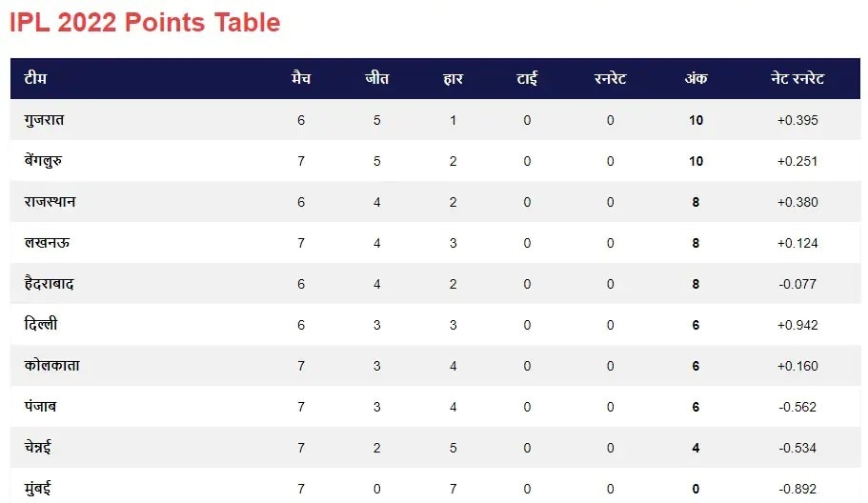Click the राजस्थान team name
The width and height of the screenshot is (868, 503).
point(50,202)
